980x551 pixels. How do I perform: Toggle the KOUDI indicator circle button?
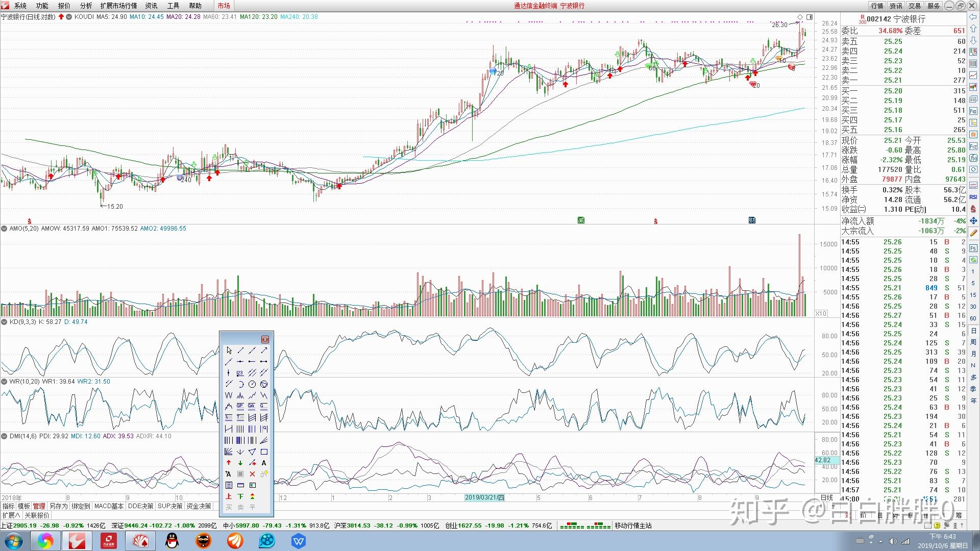tap(69, 17)
